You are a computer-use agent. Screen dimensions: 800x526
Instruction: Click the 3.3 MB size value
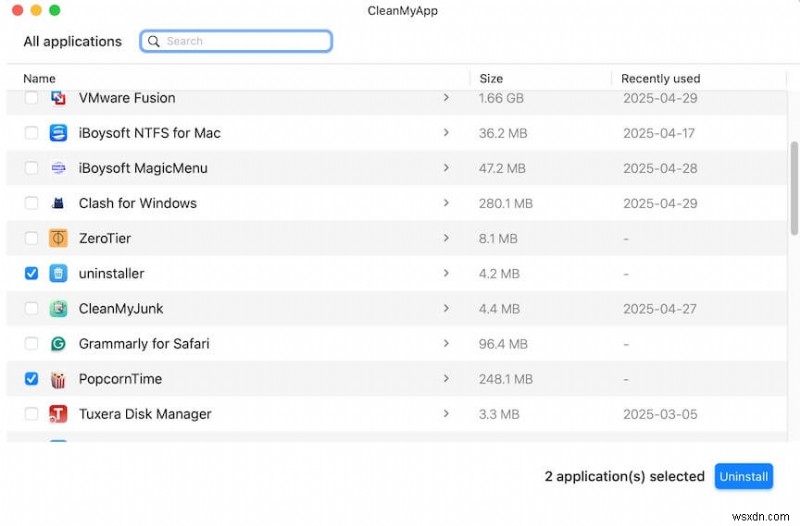[x=499, y=414]
